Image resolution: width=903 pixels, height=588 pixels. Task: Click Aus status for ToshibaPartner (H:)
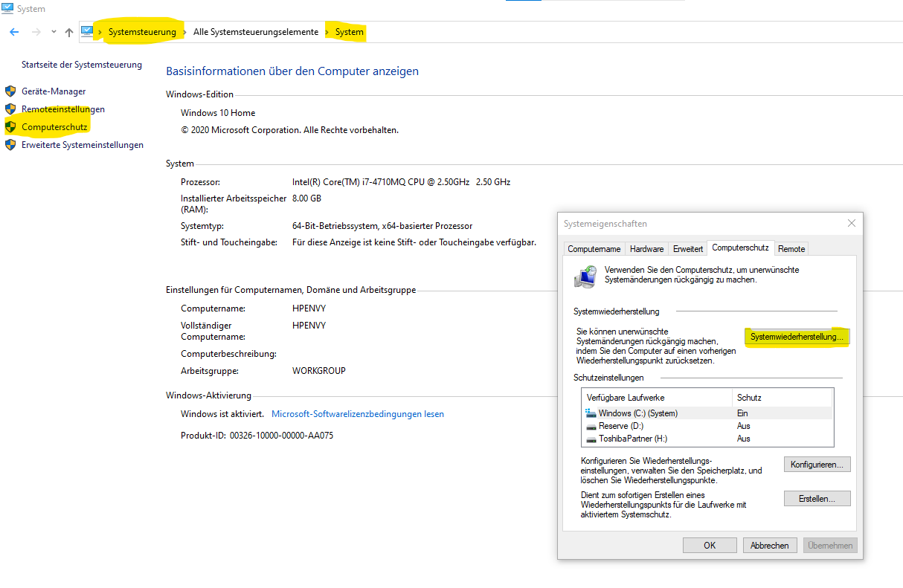(x=744, y=439)
